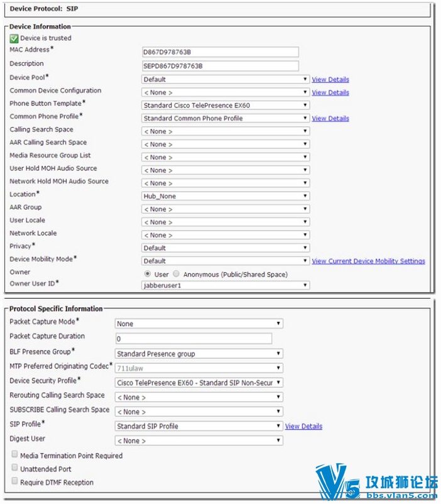
Task: Open View Details link next to Device Pool
Action: 330,79
